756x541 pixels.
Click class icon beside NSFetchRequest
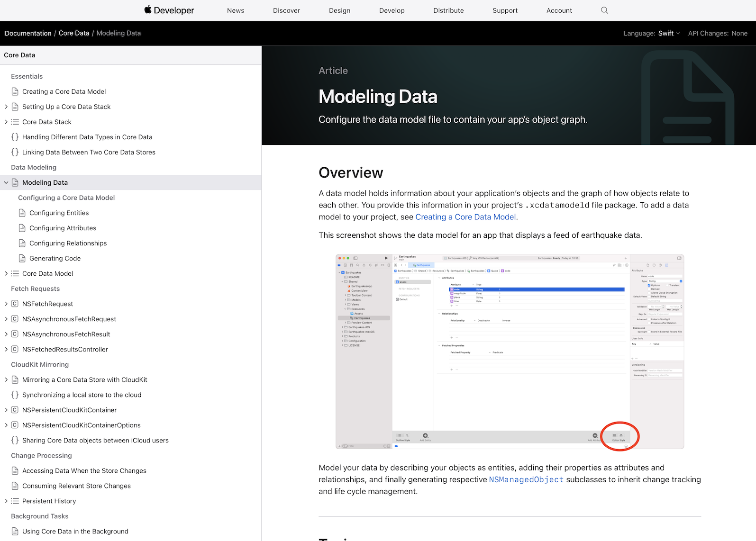pos(15,304)
